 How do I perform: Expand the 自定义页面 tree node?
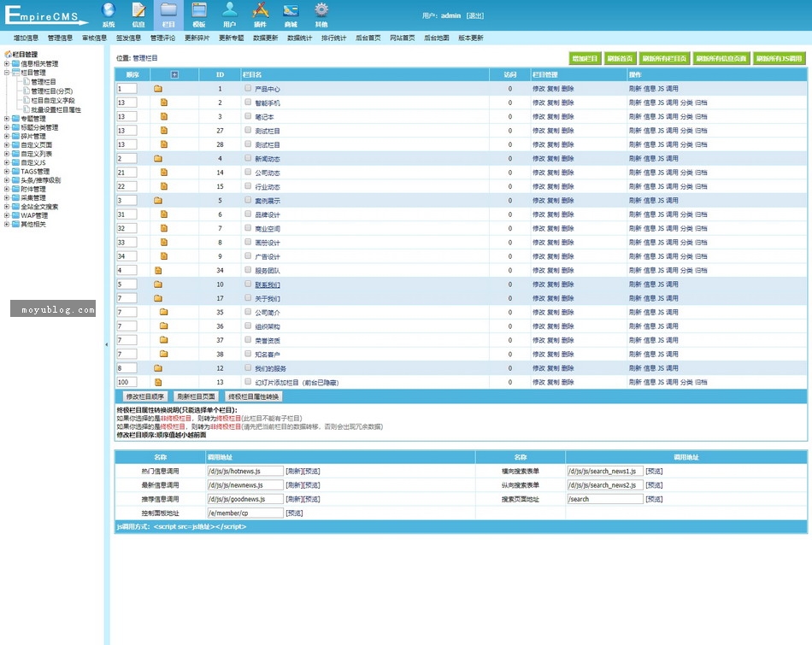[x=7, y=145]
